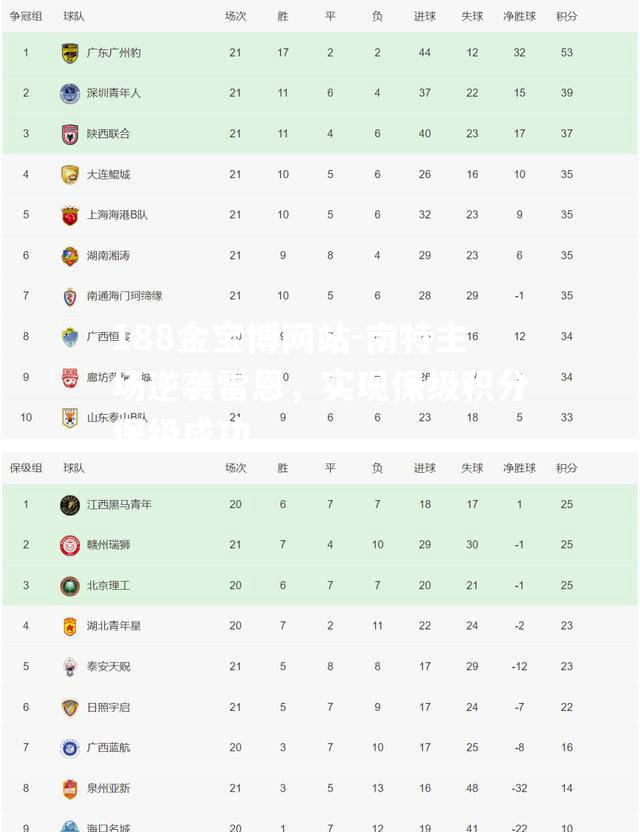Image resolution: width=640 pixels, height=832 pixels.
Task: Click the 保级组 group header label
Action: click(x=26, y=468)
